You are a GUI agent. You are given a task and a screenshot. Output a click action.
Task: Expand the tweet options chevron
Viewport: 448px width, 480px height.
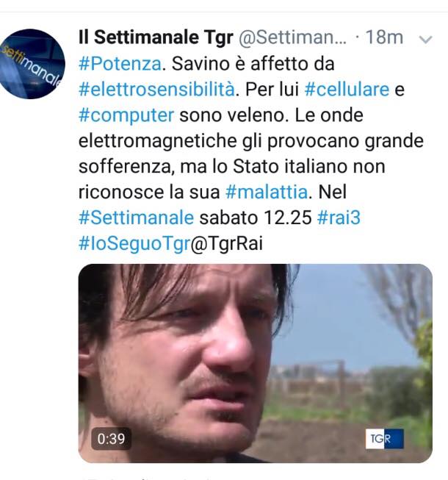pos(426,40)
